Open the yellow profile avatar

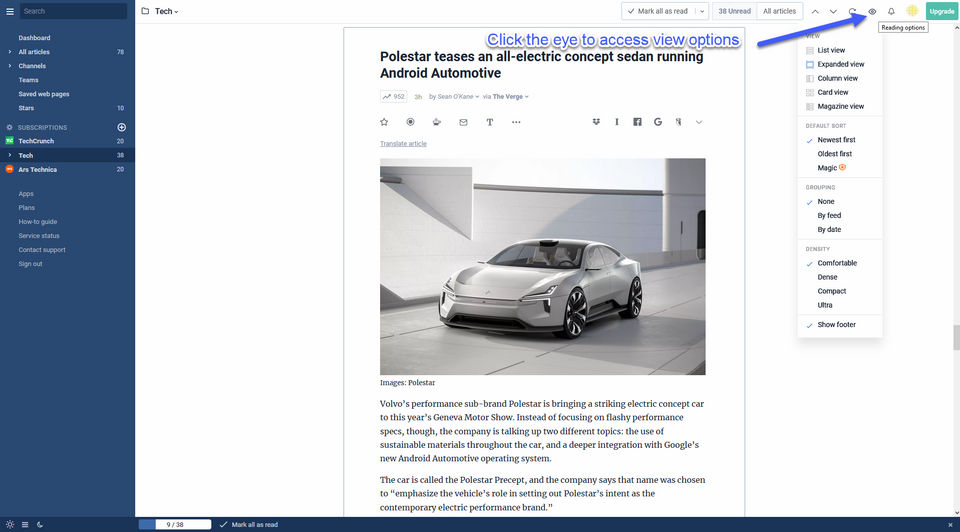pyautogui.click(x=912, y=11)
